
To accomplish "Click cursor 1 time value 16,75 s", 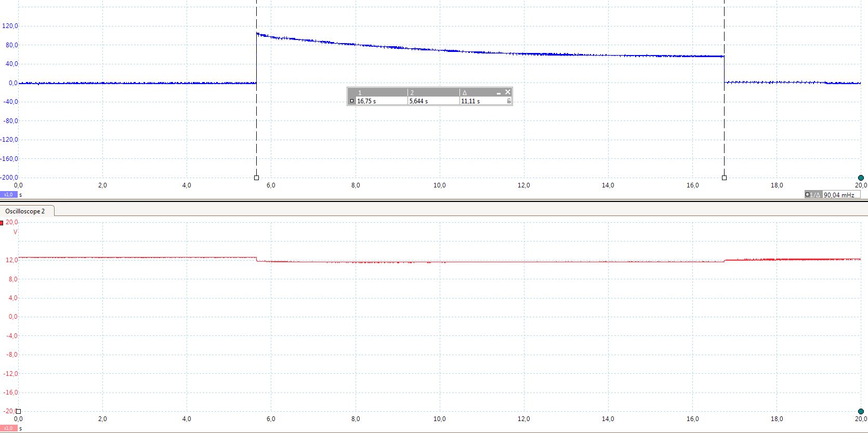I will pos(366,101).
